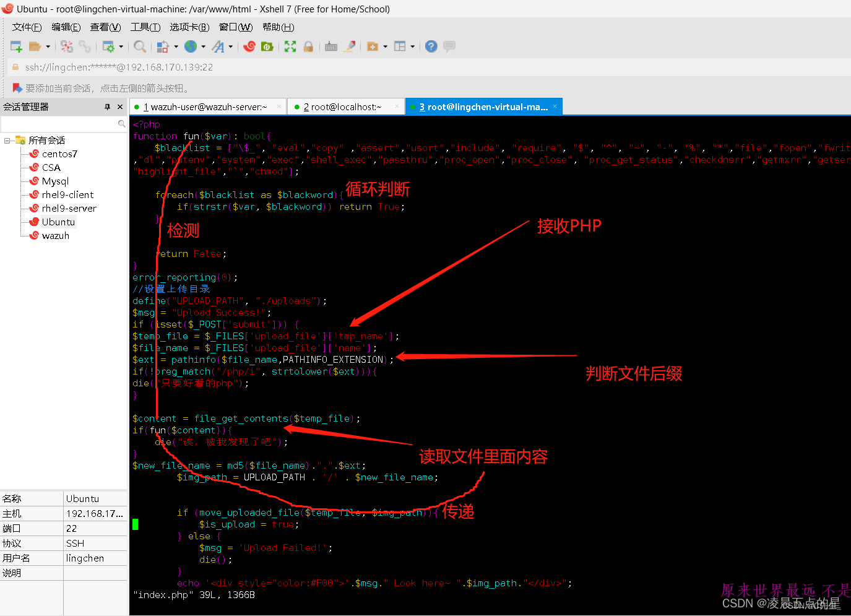Viewport: 851px width, 616px height.
Task: Close the root@localhost tab
Action: coord(396,106)
